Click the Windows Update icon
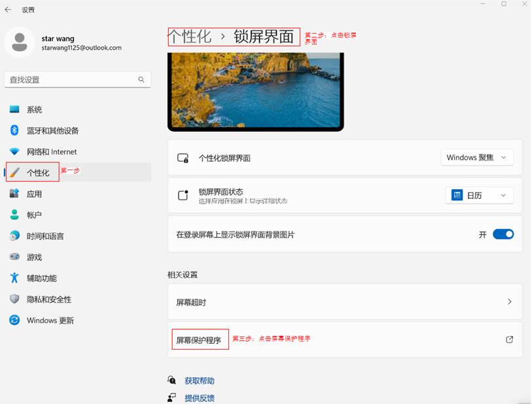This screenshot has width=532, height=404. click(14, 320)
